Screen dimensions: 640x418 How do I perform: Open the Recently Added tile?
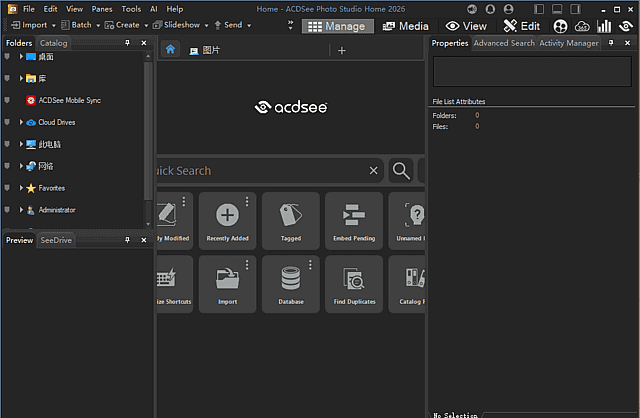227,221
